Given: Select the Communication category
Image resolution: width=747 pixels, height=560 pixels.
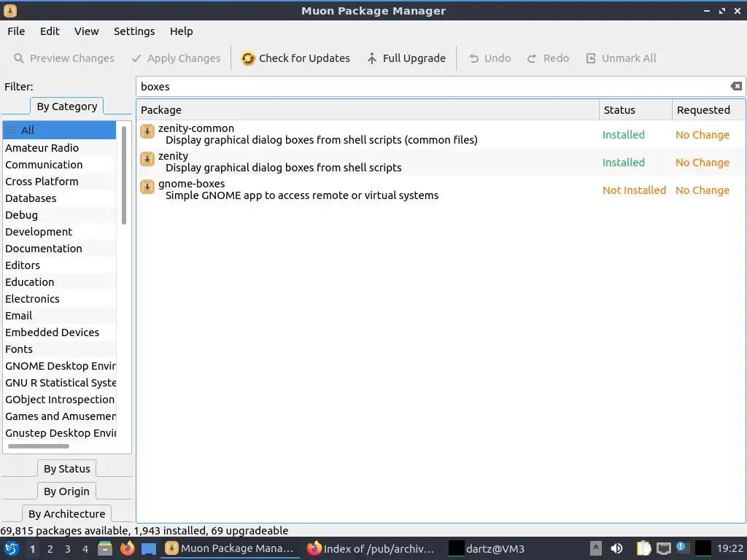Looking at the screenshot, I should [x=59, y=165].
